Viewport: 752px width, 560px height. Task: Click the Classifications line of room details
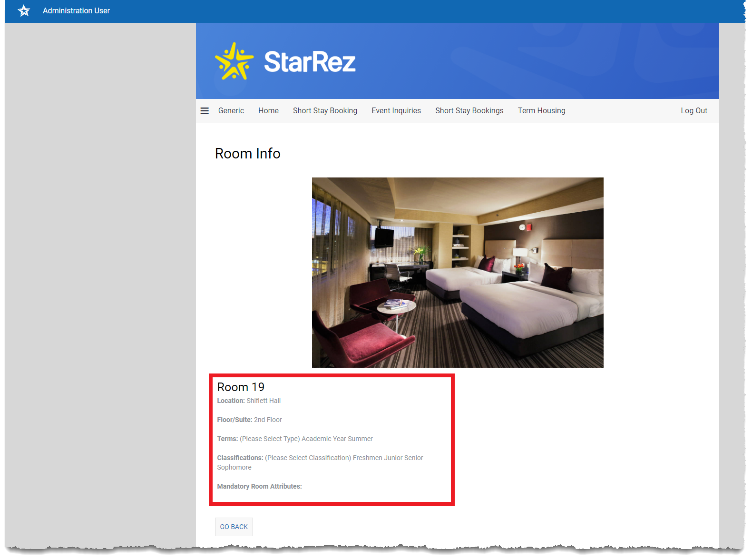320,458
